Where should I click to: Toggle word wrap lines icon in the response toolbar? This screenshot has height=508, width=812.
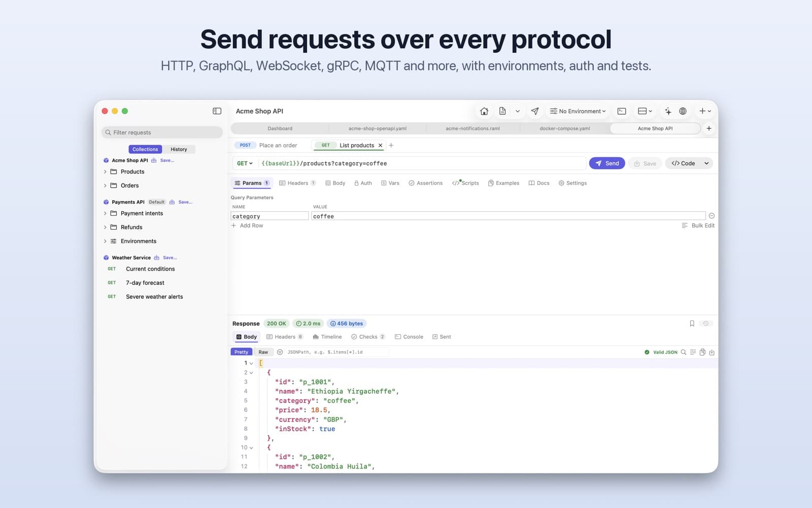click(693, 352)
